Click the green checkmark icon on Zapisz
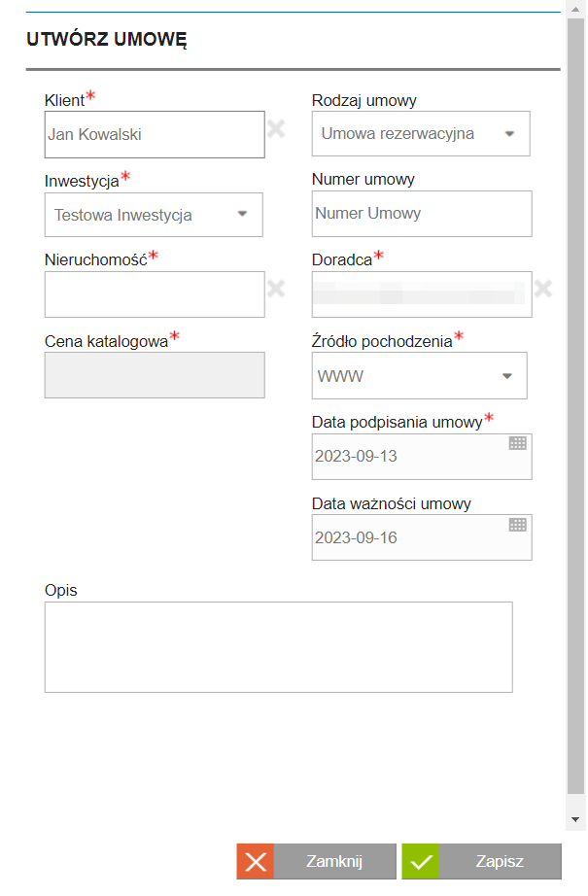The image size is (588, 896). click(421, 861)
